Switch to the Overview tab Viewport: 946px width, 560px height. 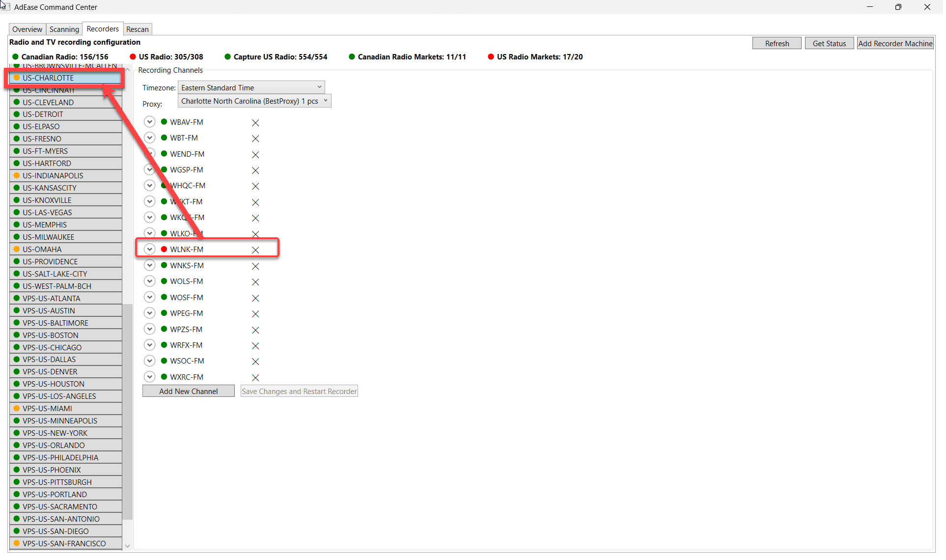coord(28,29)
